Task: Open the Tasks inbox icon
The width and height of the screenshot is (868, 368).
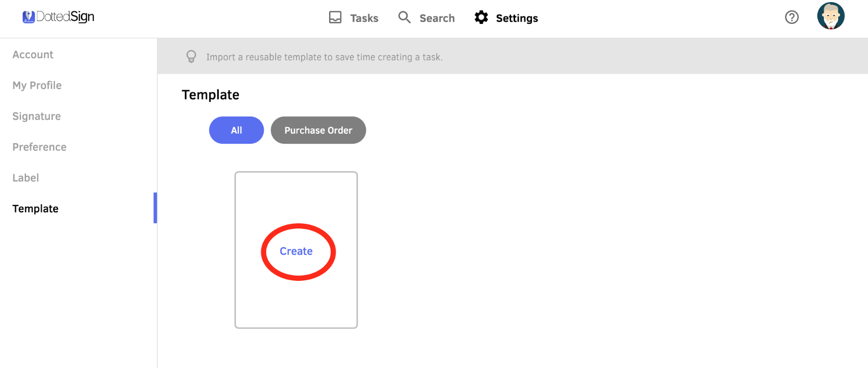Action: tap(335, 17)
